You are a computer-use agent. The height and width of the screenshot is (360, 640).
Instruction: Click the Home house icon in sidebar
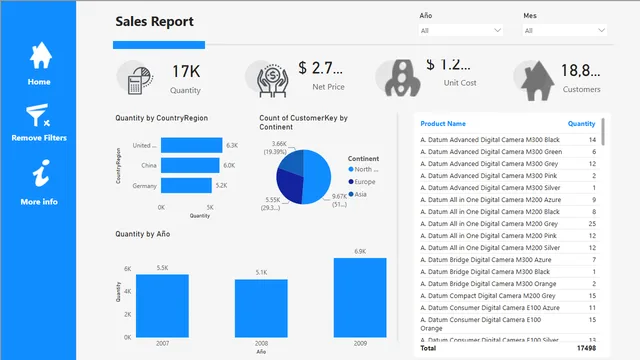40,56
